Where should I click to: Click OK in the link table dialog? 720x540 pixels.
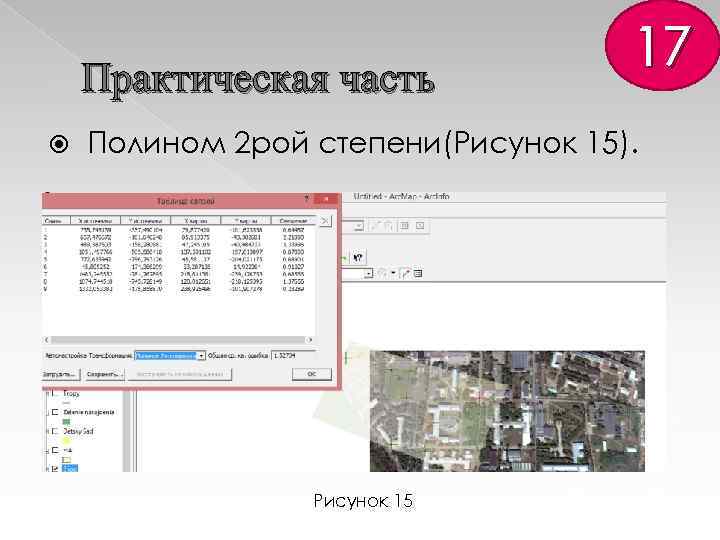coord(311,374)
